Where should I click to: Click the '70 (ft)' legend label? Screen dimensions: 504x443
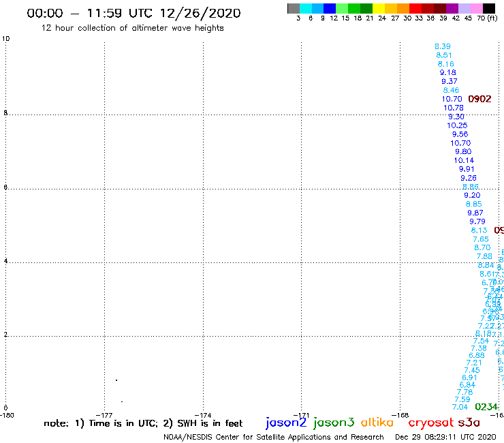click(487, 18)
